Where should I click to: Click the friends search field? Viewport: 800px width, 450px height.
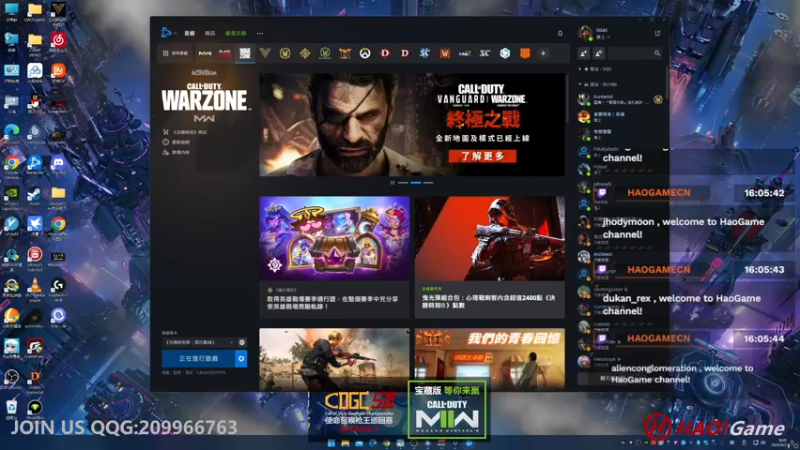coord(636,53)
